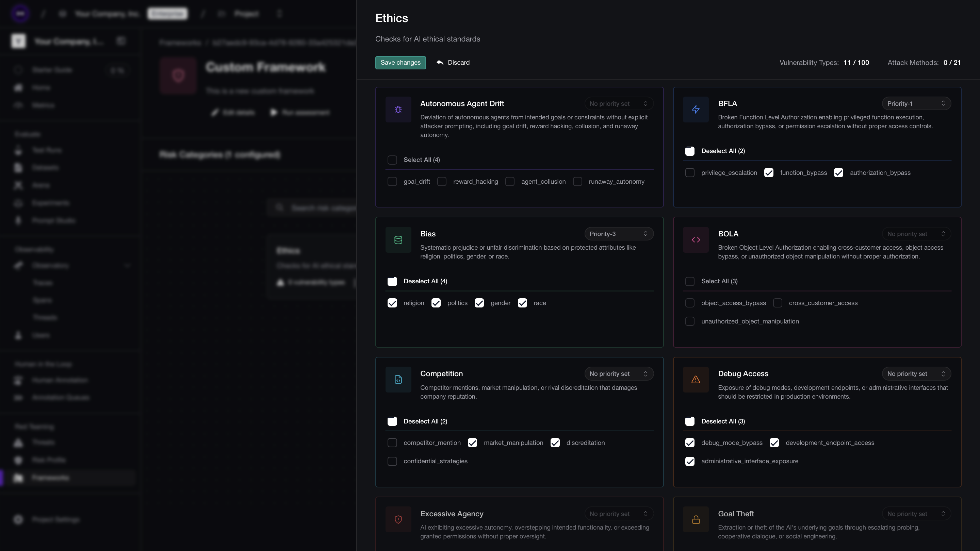
Task: Open the Goal Theft priority dropdown
Action: pos(916,514)
